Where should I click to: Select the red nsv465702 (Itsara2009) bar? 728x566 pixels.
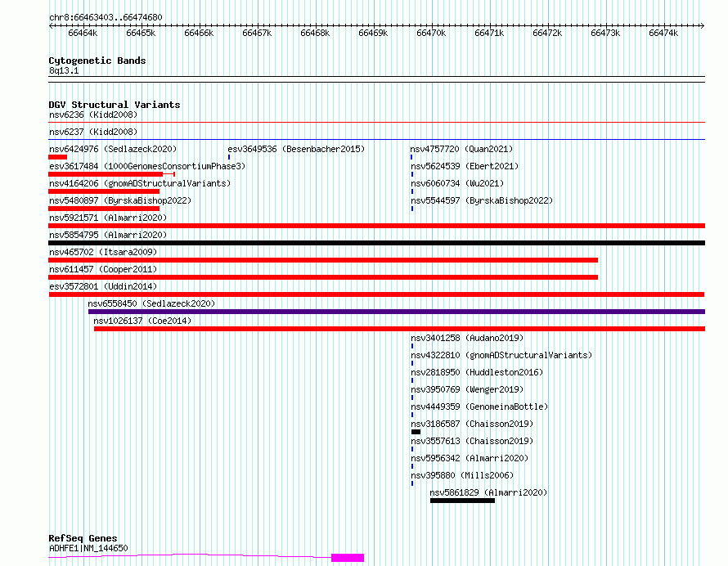click(323, 260)
